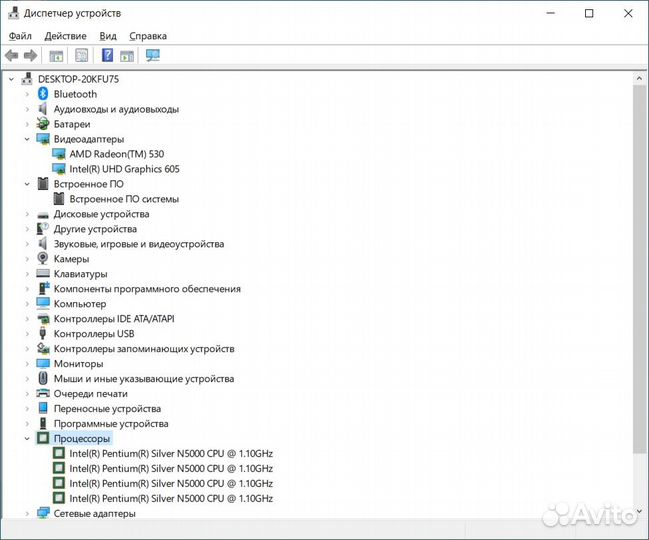Open the Вид menu
This screenshot has width=649, height=540.
[108, 36]
